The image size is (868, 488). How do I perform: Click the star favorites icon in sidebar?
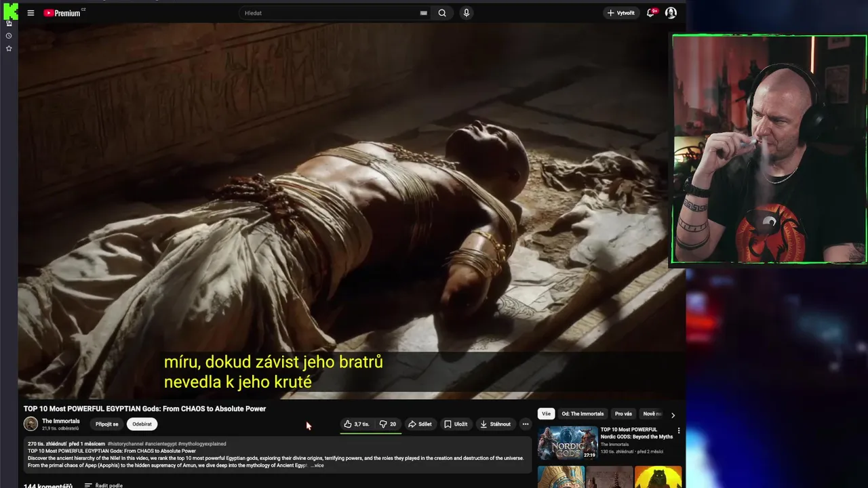coord(9,48)
